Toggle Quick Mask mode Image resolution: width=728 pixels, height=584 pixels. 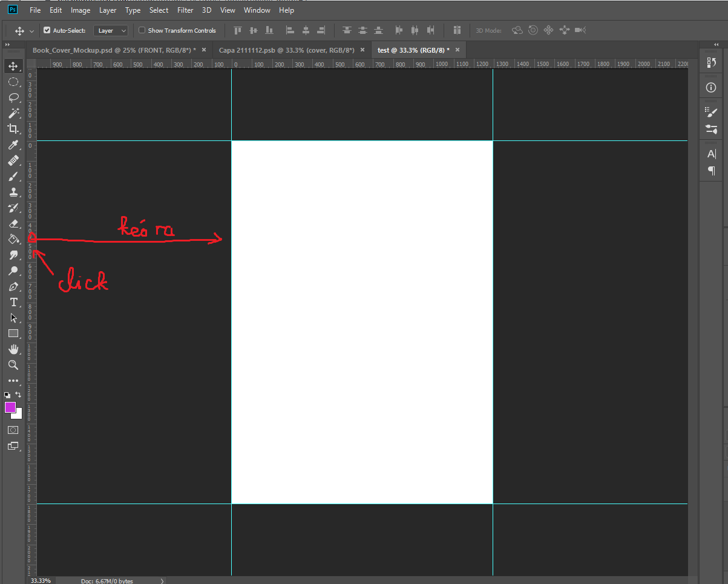point(13,430)
